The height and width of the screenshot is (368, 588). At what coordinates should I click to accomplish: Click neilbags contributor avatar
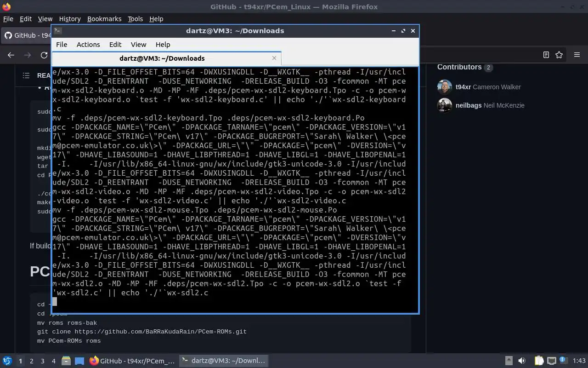pos(445,105)
